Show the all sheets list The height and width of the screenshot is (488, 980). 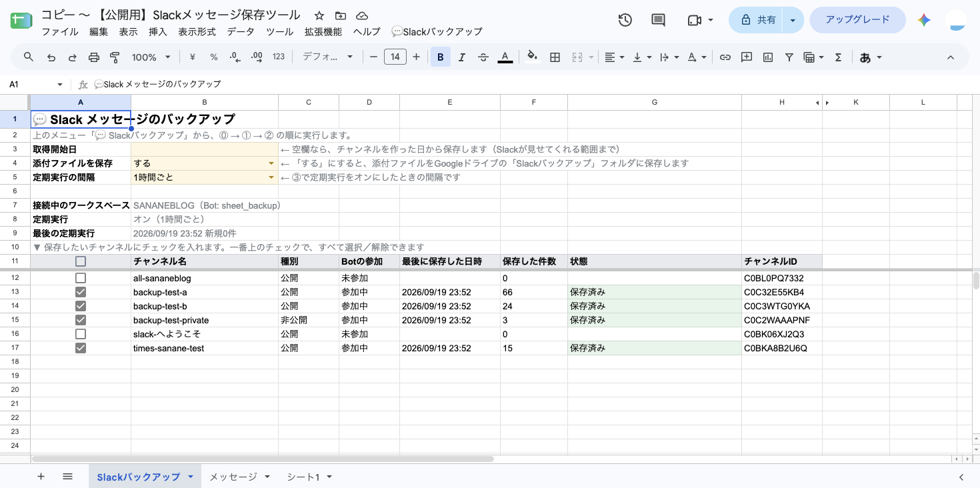pyautogui.click(x=67, y=477)
